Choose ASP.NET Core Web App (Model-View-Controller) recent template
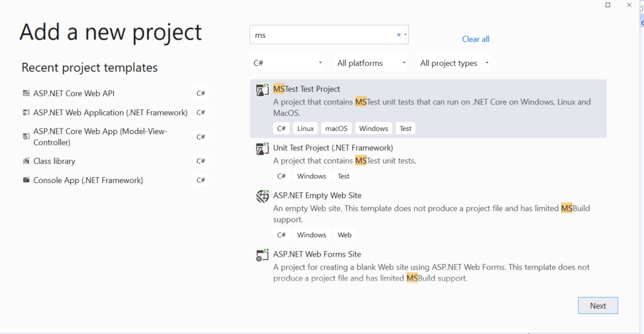This screenshot has width=644, height=334. point(100,136)
